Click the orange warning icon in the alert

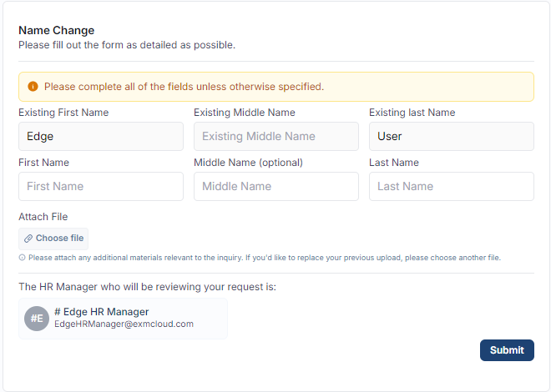point(33,87)
